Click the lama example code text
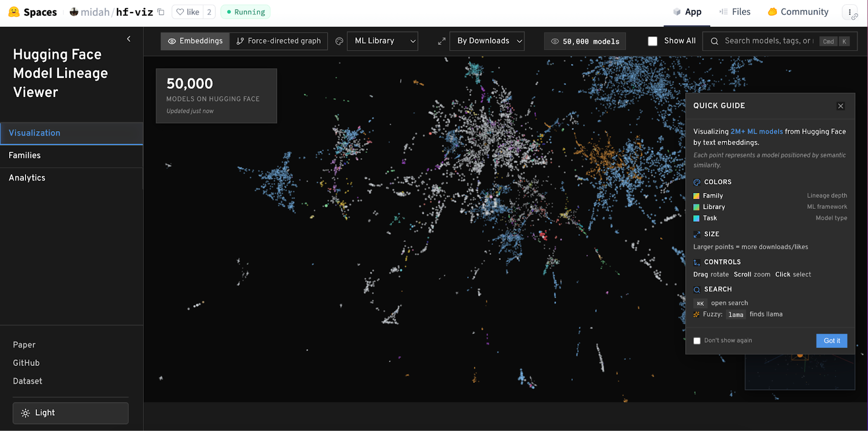Image resolution: width=868 pixels, height=431 pixels. click(x=736, y=315)
